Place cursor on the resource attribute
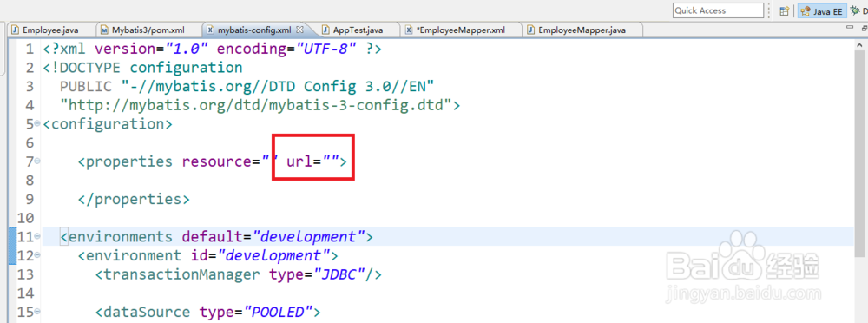The width and height of the screenshot is (868, 323). tap(217, 161)
